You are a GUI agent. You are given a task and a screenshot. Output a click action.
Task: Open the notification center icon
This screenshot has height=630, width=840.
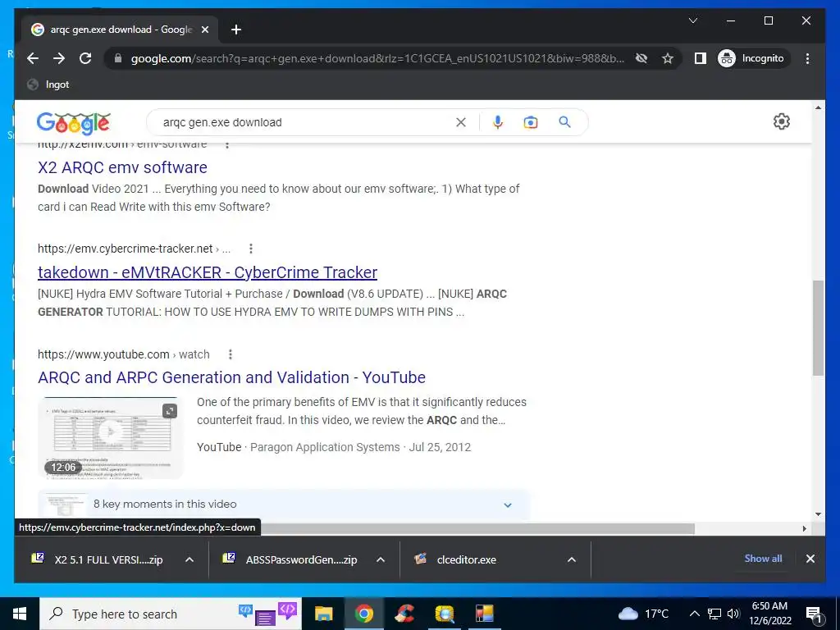click(x=814, y=614)
